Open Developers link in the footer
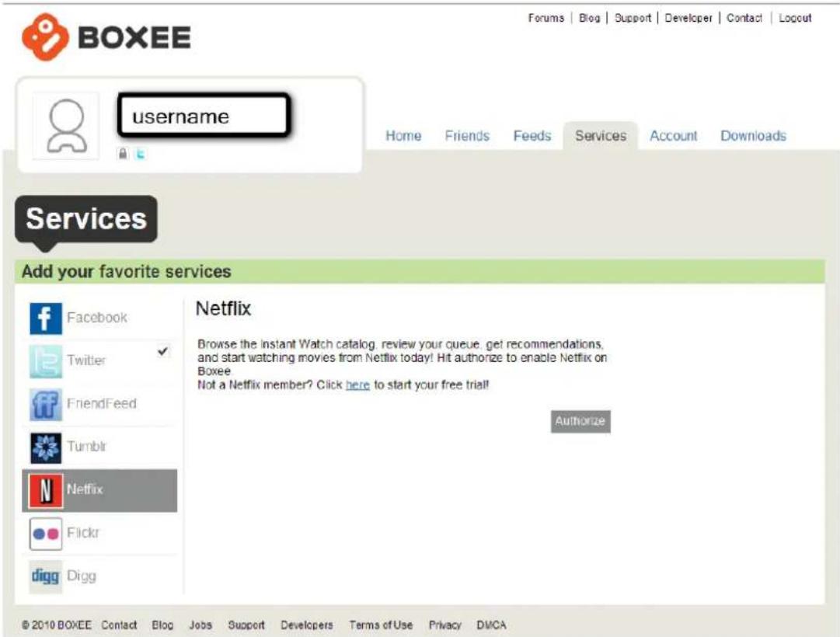The width and height of the screenshot is (840, 637). tap(307, 625)
